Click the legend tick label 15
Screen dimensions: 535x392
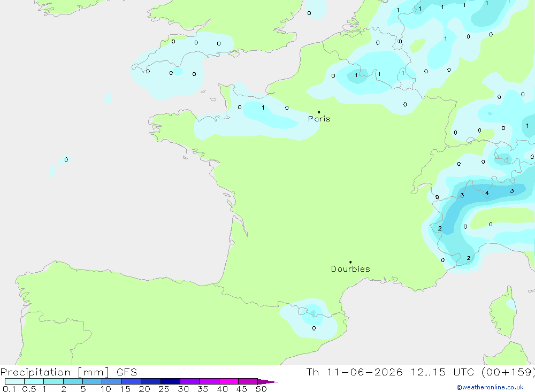click(125, 389)
